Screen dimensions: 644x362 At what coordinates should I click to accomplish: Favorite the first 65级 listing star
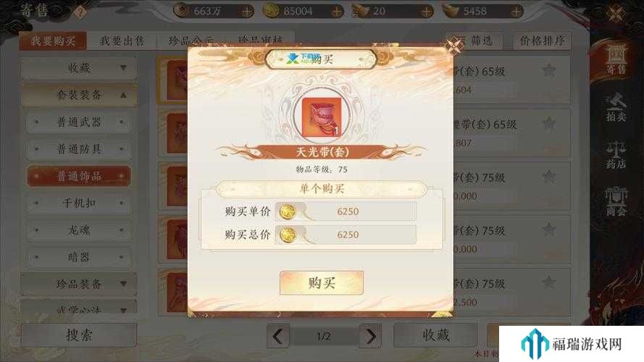[548, 71]
